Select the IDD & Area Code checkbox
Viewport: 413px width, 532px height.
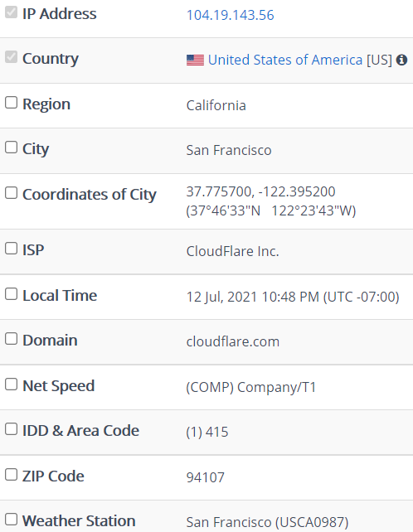point(12,429)
